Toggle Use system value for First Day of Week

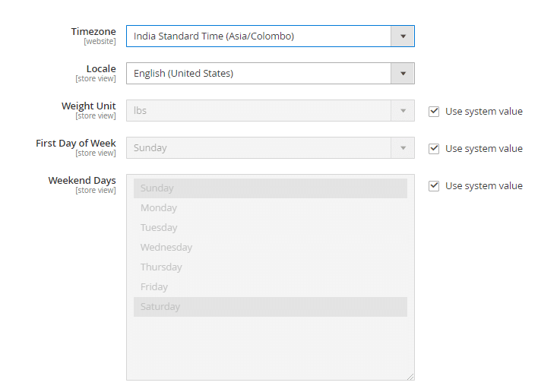pos(434,149)
